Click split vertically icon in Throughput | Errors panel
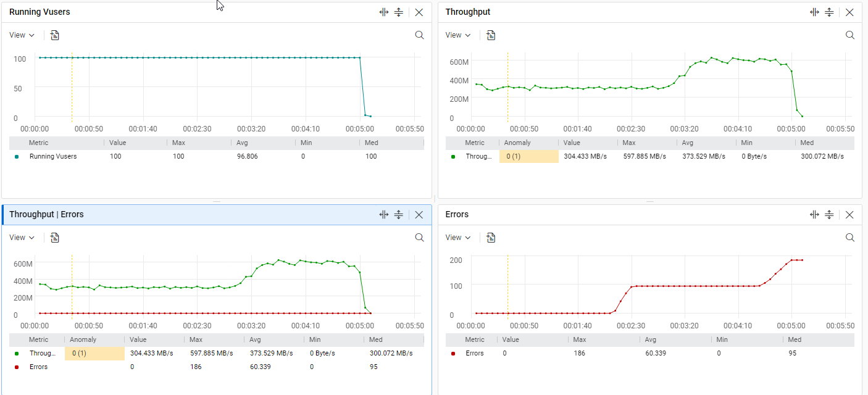 (x=384, y=215)
